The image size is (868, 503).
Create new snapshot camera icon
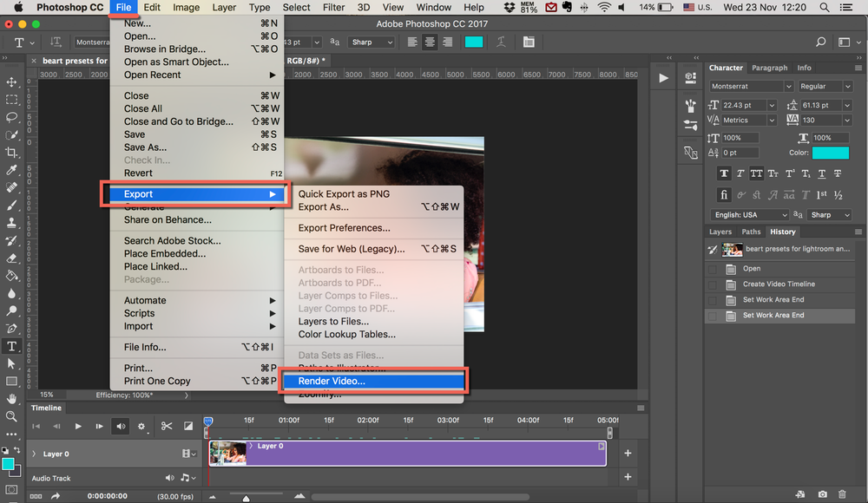(x=823, y=494)
